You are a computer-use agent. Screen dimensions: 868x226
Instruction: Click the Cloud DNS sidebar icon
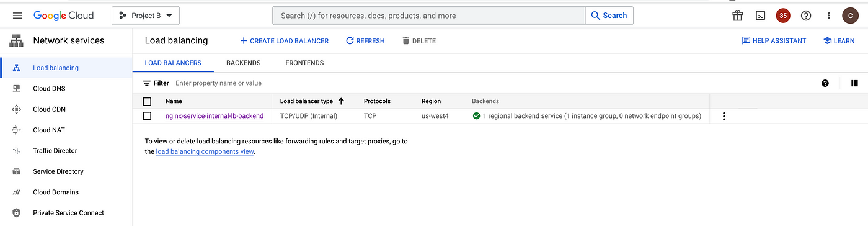(x=17, y=88)
